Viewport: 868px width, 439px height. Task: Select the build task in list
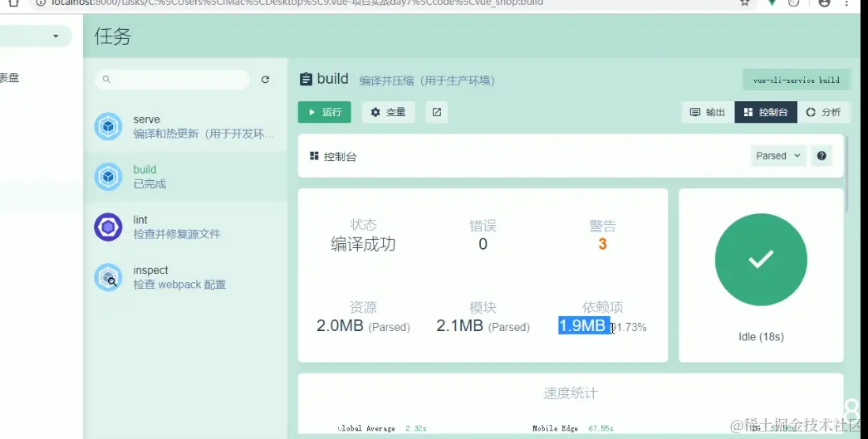point(185,177)
